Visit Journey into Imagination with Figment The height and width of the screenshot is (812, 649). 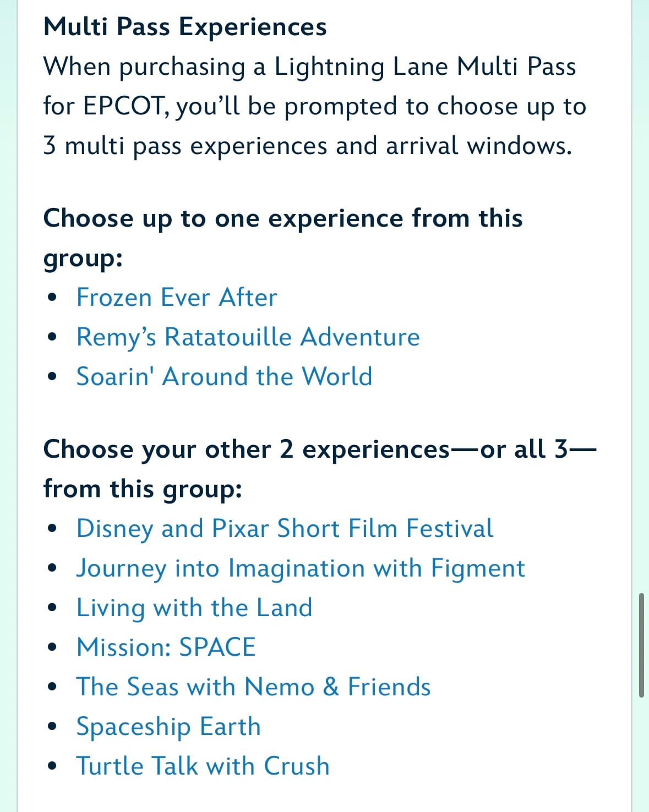[x=301, y=568]
